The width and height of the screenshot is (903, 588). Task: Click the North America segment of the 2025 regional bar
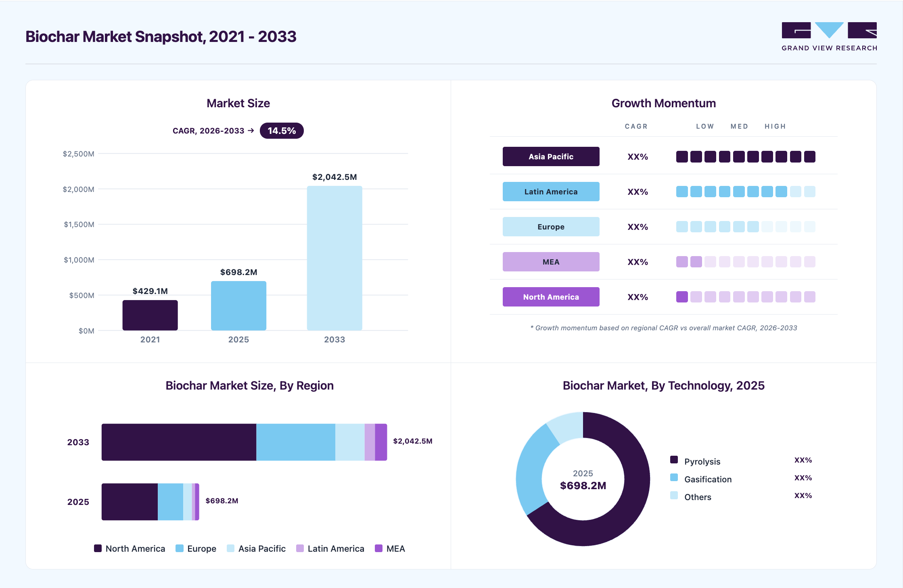[x=130, y=502]
